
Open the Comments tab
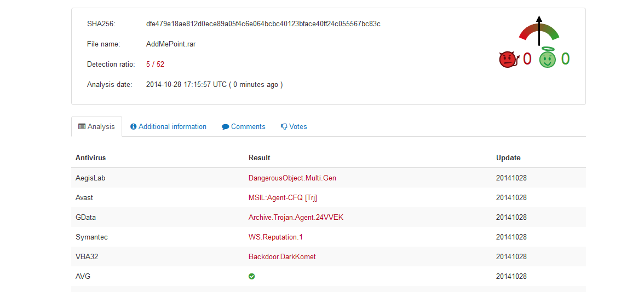(x=244, y=126)
